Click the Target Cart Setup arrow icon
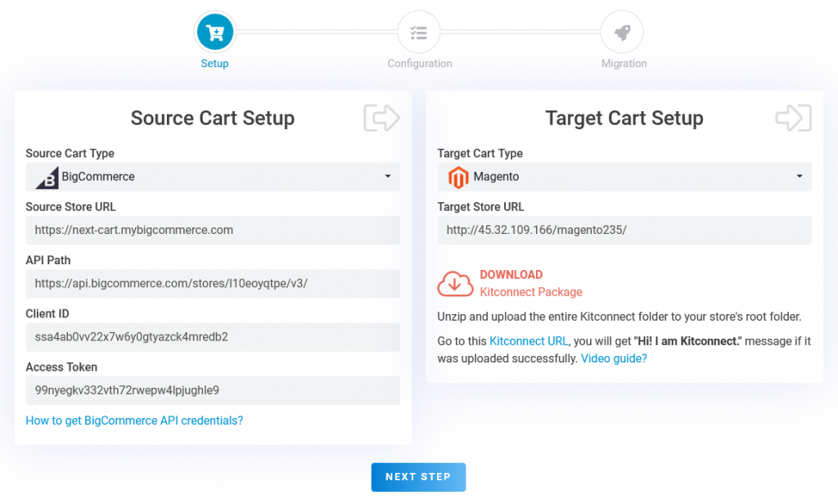Viewport: 838px width, 504px height. (793, 118)
